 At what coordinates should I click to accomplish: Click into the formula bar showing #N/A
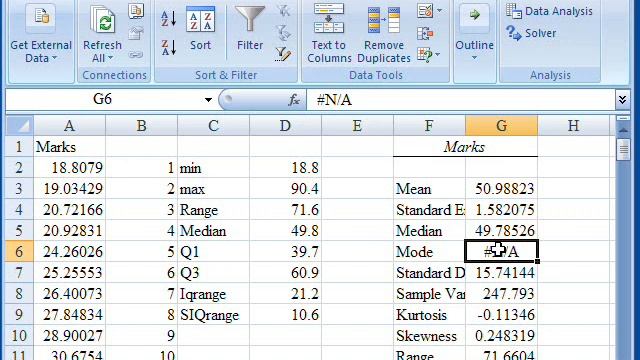(460, 100)
